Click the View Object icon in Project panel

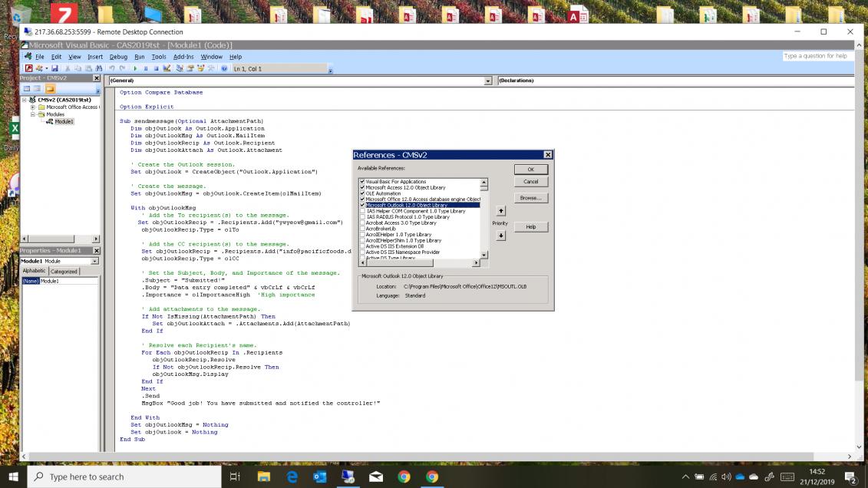pyautogui.click(x=37, y=88)
